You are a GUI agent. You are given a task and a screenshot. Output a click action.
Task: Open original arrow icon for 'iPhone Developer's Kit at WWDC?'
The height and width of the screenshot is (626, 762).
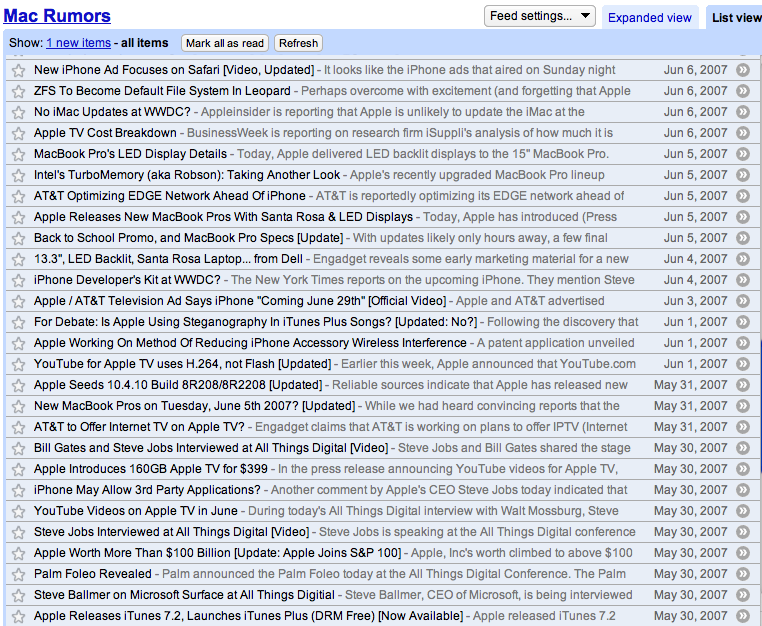pos(743,280)
